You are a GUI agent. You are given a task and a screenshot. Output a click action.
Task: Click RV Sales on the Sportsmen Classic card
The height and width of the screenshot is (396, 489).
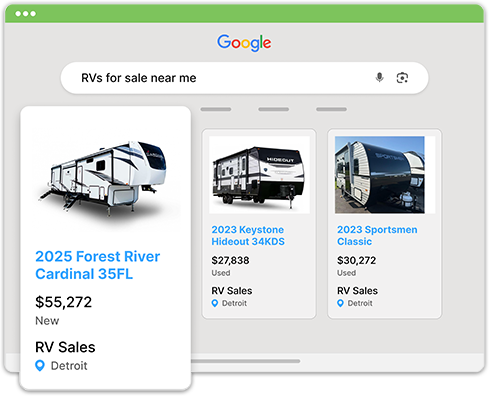click(x=357, y=291)
